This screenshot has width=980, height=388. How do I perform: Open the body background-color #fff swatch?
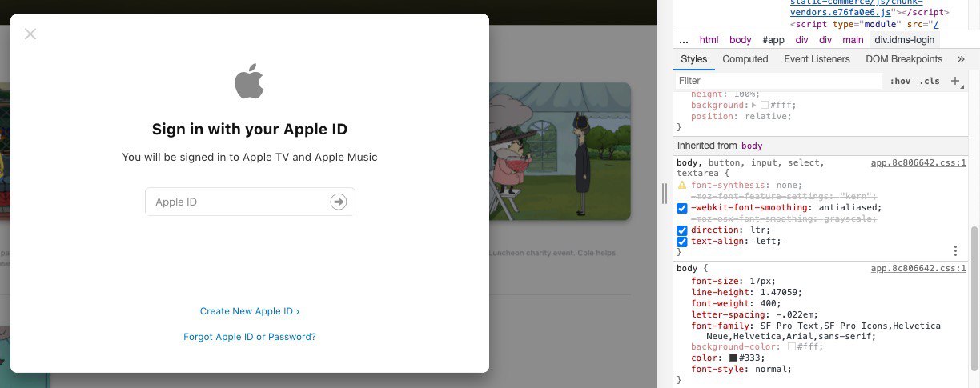[x=792, y=347]
